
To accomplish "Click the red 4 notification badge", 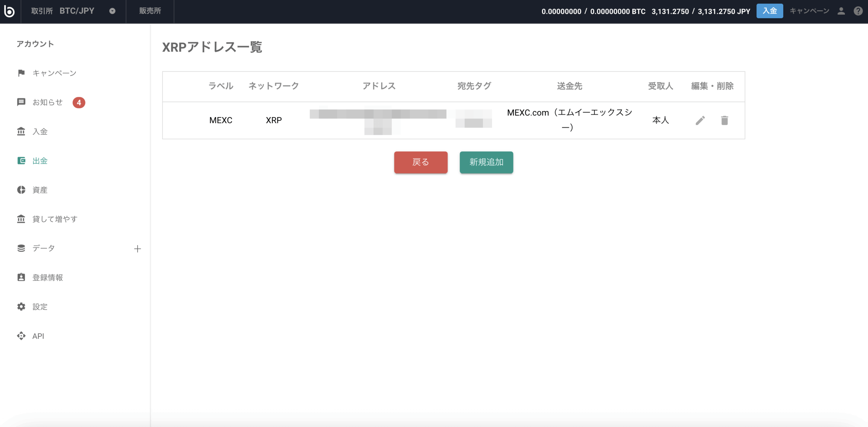I will (79, 103).
